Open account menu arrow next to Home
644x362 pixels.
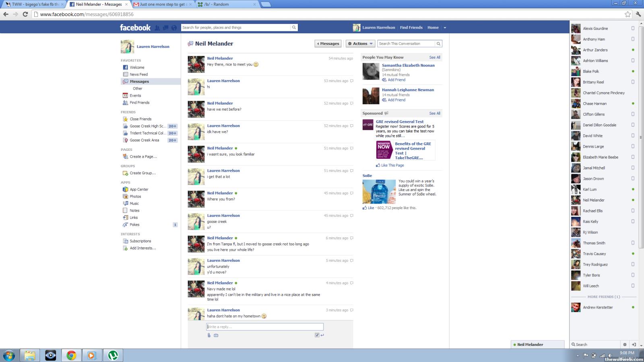(x=445, y=28)
